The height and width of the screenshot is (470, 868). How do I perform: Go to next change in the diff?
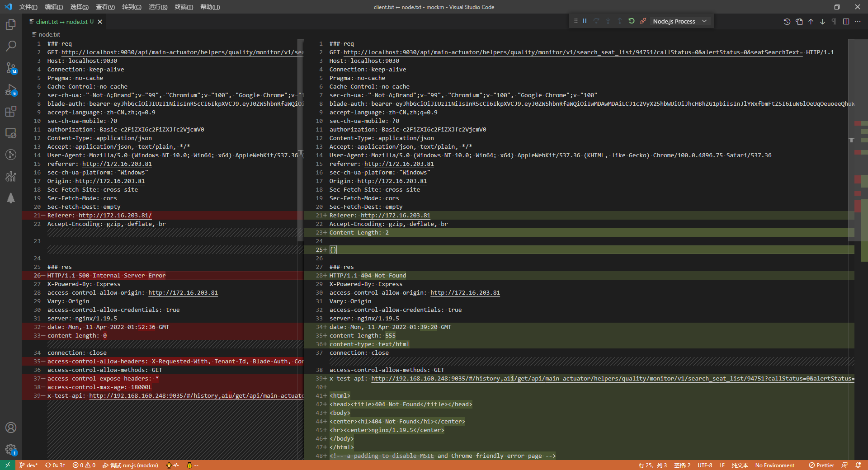pyautogui.click(x=822, y=21)
